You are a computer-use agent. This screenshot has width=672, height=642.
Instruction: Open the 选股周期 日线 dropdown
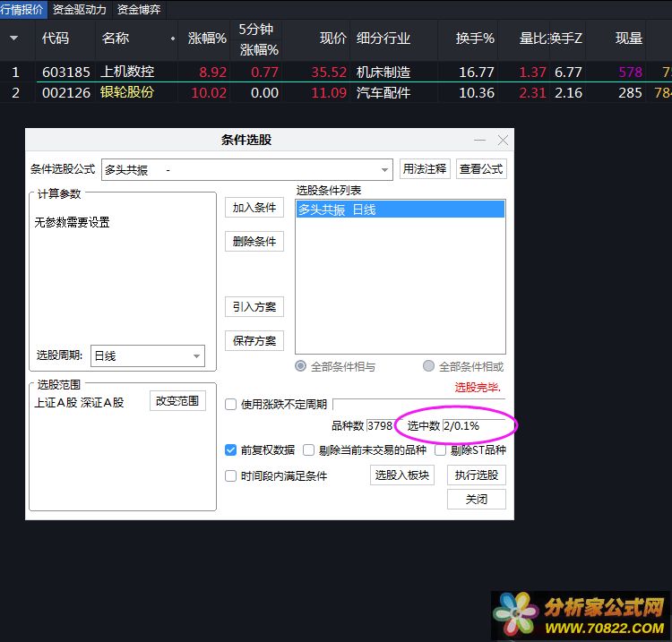(196, 356)
